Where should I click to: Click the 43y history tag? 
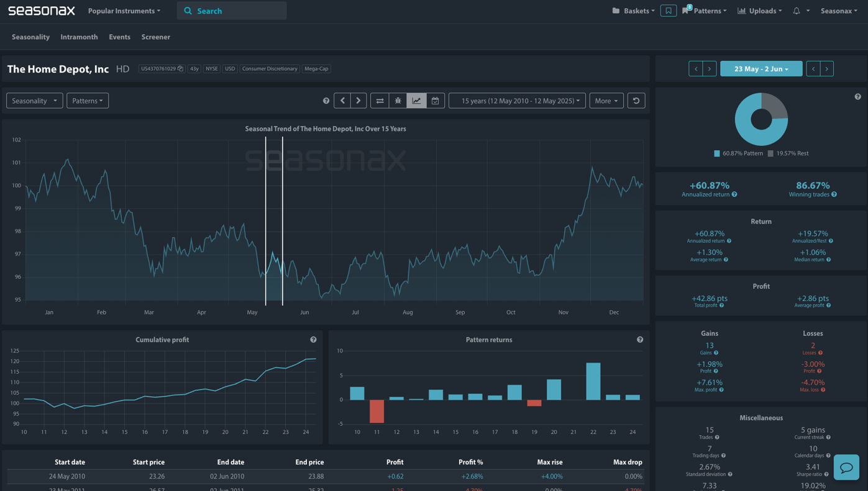[x=194, y=69]
